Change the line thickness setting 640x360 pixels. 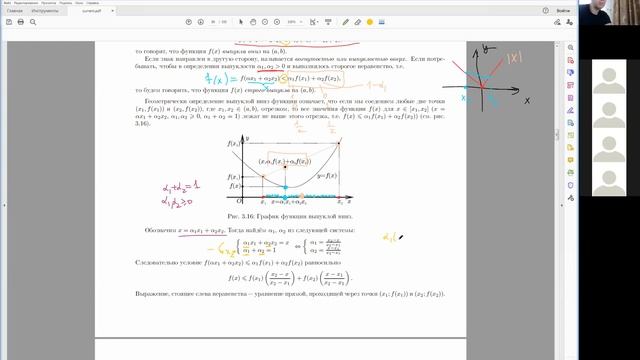click(x=382, y=22)
